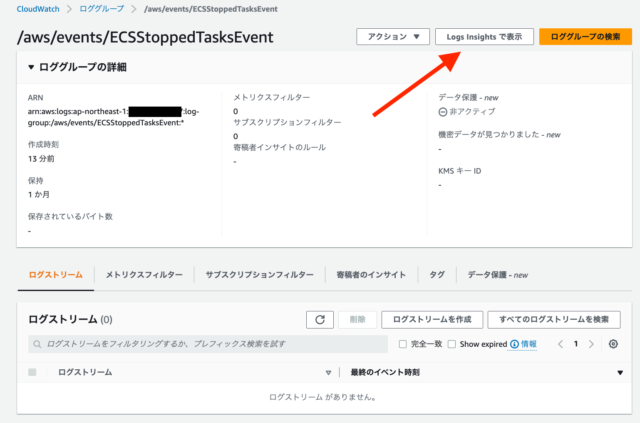Open the 寄稿者のインサイト tab
Screen dimensions: 640x423
pyautogui.click(x=371, y=275)
